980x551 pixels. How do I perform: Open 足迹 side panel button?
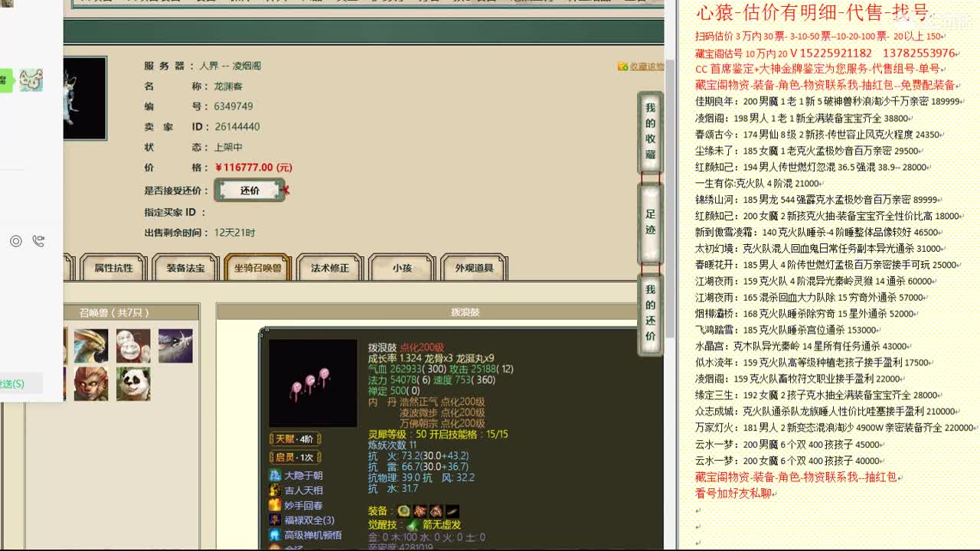pyautogui.click(x=650, y=223)
